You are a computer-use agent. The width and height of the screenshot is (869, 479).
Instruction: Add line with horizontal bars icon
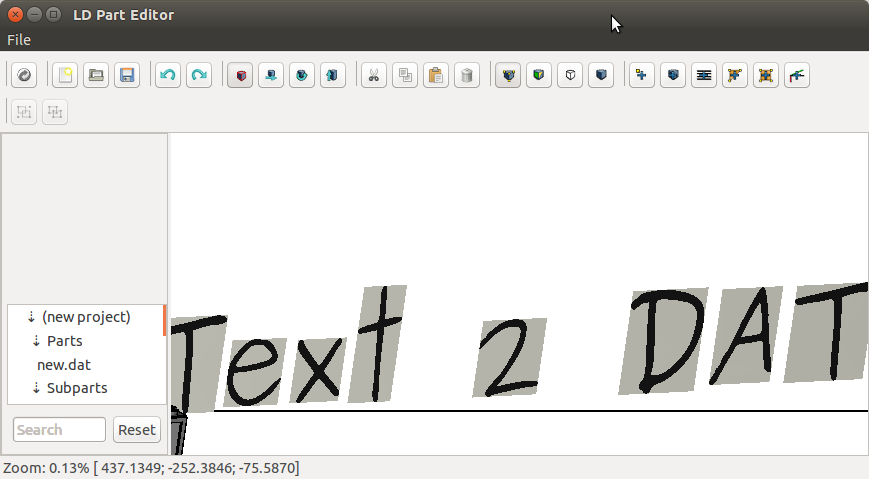(704, 75)
